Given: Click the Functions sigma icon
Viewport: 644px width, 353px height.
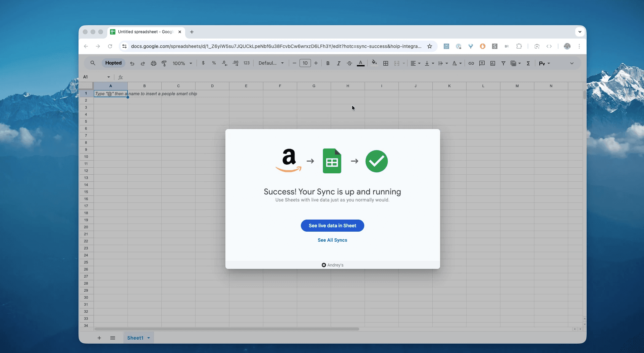Looking at the screenshot, I should pyautogui.click(x=528, y=63).
